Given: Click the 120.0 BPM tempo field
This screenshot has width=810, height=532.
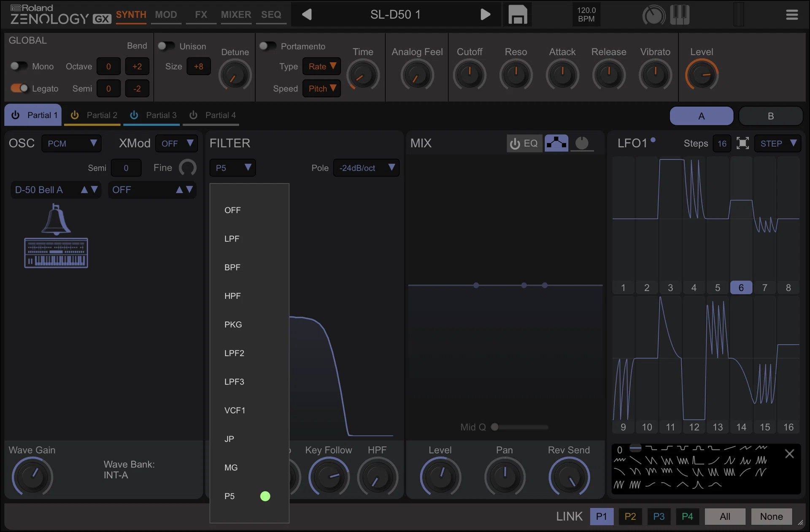Looking at the screenshot, I should pos(586,15).
